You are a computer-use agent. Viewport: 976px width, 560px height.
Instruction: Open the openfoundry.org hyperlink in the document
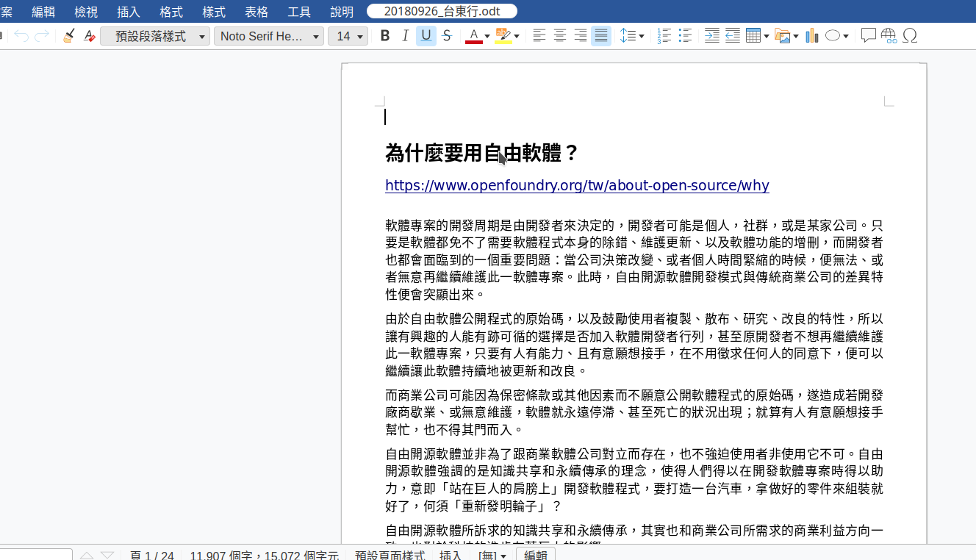577,185
